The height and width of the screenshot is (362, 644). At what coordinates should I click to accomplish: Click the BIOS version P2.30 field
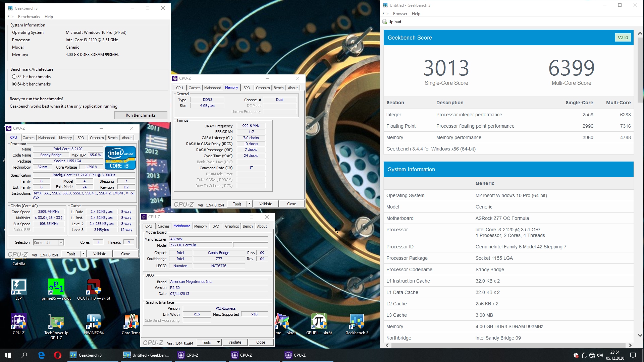tap(218, 288)
